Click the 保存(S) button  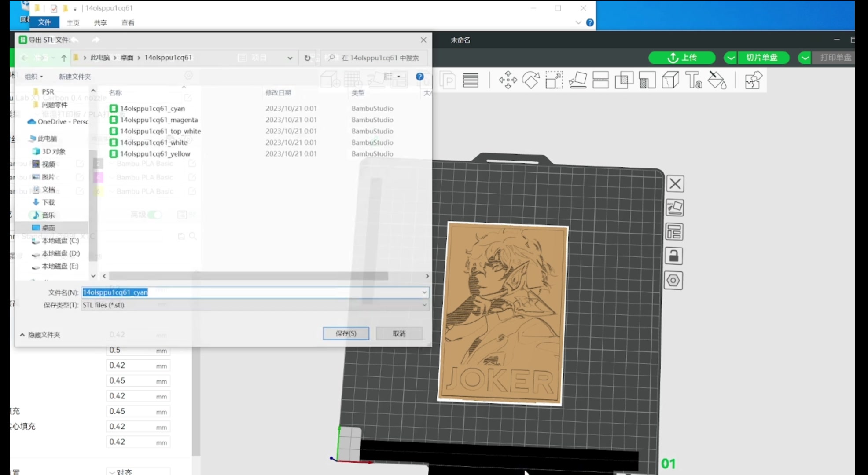(346, 333)
